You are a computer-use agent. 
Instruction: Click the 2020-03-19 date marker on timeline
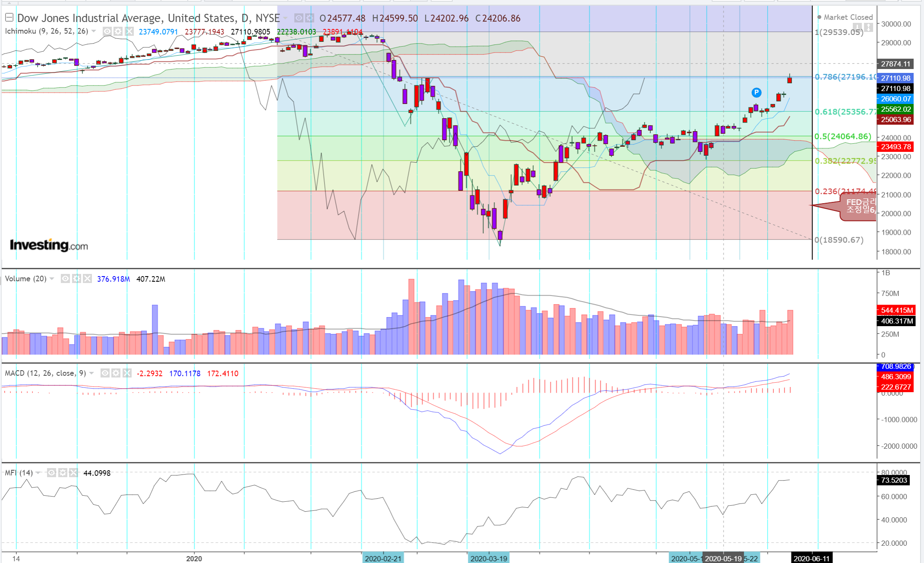pos(489,558)
